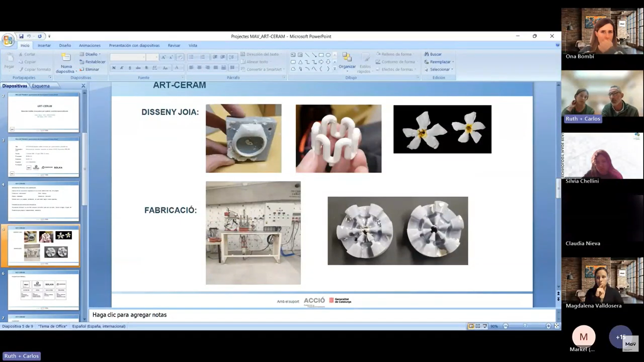Viewport: 644px width, 362px height.
Task: Toggle italic formatting K button
Action: click(x=122, y=68)
